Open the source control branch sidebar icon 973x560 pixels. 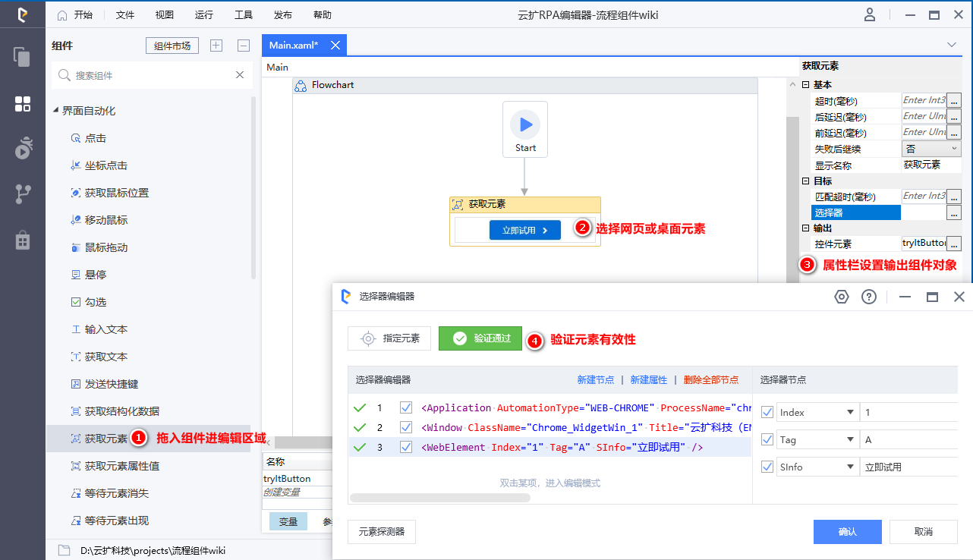23,194
